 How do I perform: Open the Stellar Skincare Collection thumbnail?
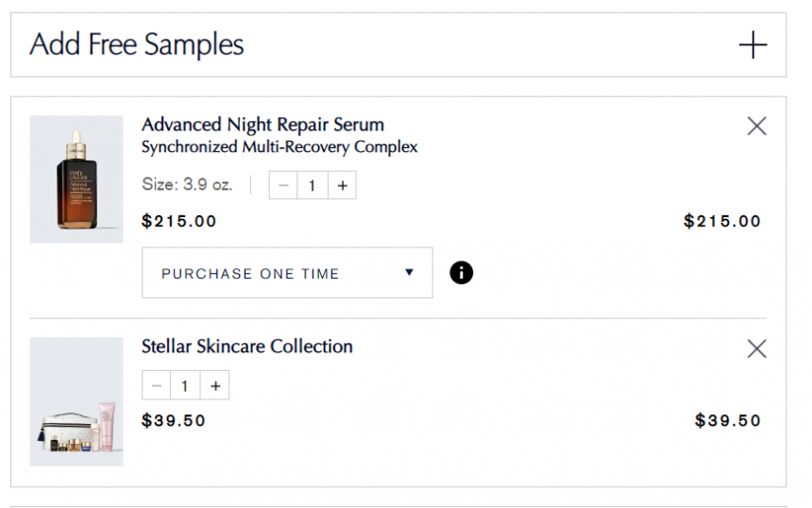pos(76,401)
